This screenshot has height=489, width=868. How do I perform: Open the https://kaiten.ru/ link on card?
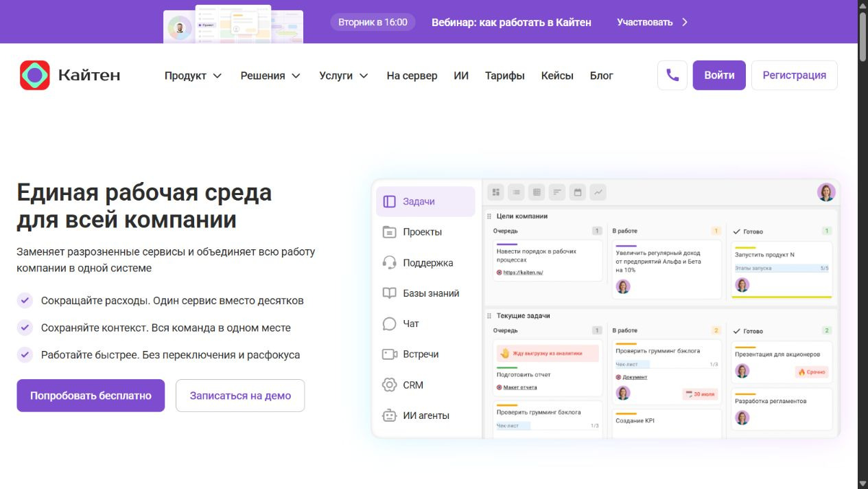pos(523,273)
